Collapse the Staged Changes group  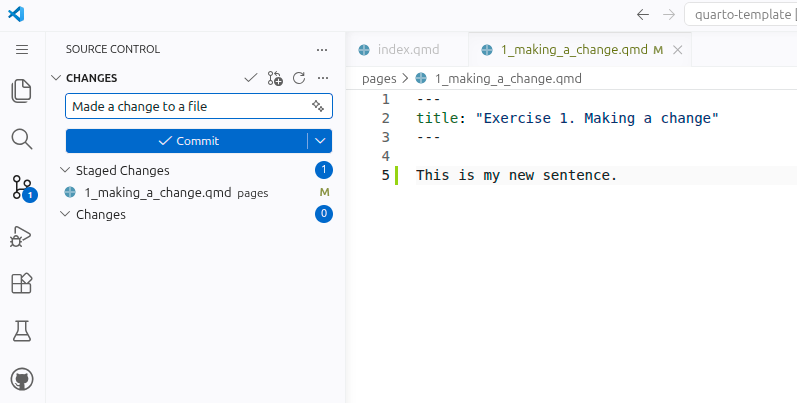coord(65,170)
